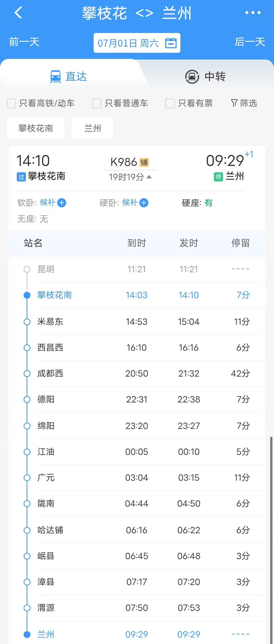The image size is (274, 644).
Task: Open the 07月01日 周六 date selector
Action: [137, 43]
